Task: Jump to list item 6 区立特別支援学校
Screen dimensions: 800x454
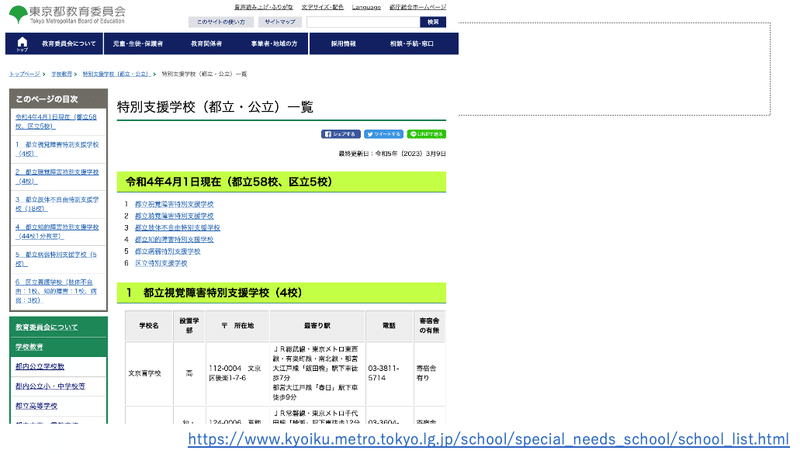Action: coord(161,263)
